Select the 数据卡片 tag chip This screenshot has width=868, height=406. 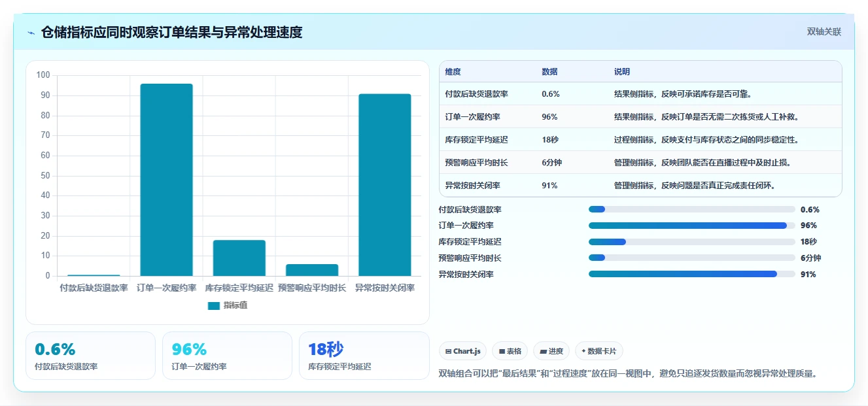point(599,351)
